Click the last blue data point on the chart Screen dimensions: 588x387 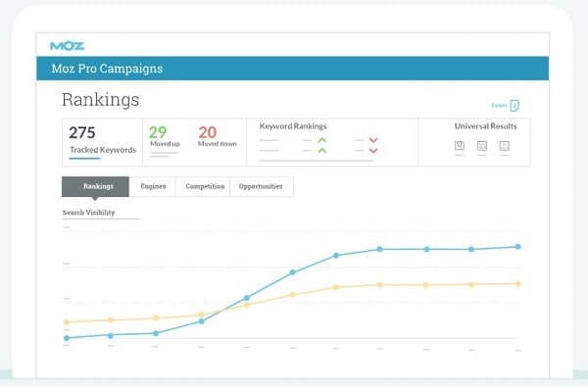[x=517, y=247]
